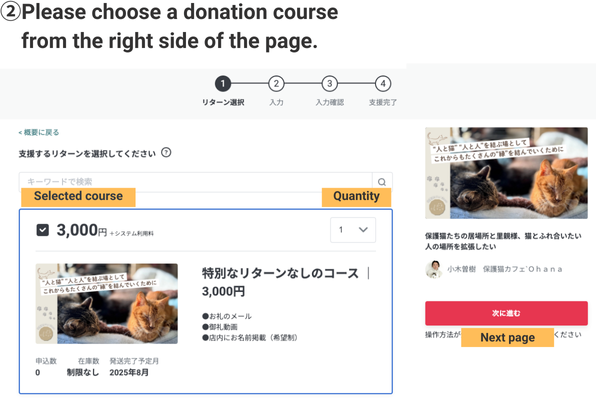The height and width of the screenshot is (414, 600).
Task: Select the 入力 step label
Action: [x=276, y=102]
